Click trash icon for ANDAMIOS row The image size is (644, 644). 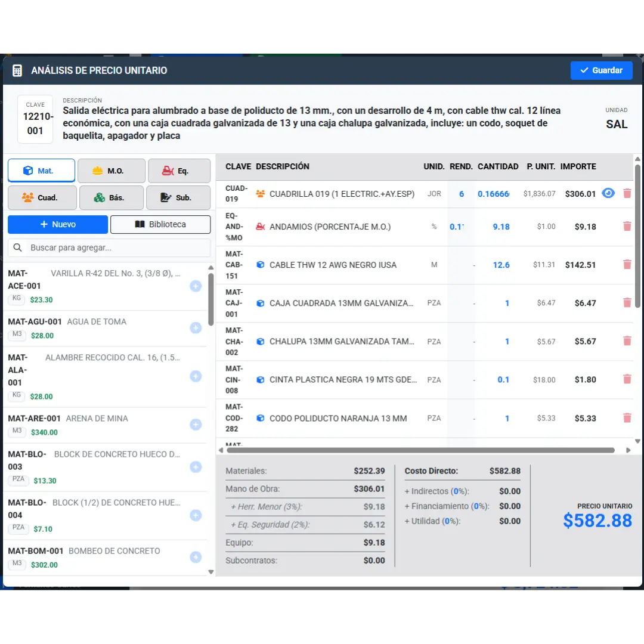pos(627,227)
